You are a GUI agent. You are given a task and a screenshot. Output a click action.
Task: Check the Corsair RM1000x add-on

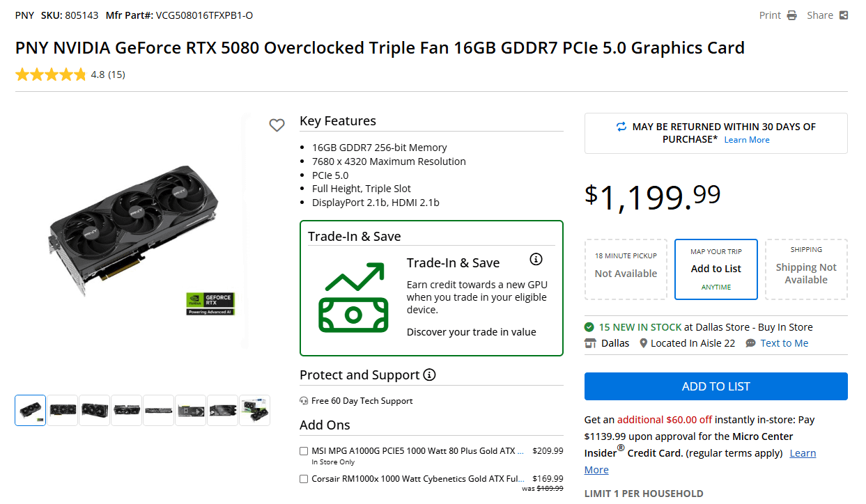coord(304,479)
